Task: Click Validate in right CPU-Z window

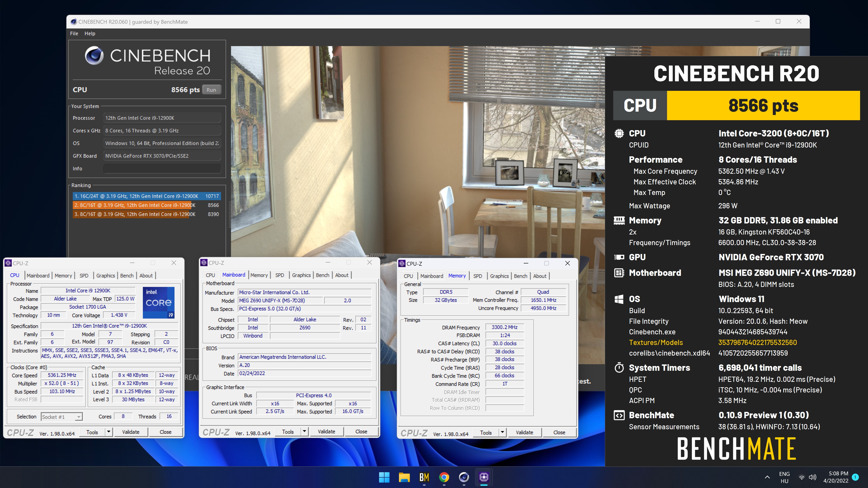Action: [525, 433]
